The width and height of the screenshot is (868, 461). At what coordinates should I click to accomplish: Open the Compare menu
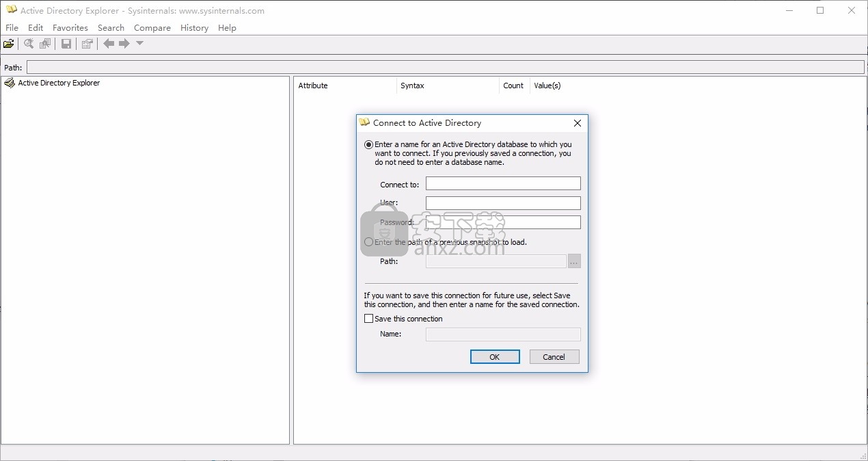[152, 28]
